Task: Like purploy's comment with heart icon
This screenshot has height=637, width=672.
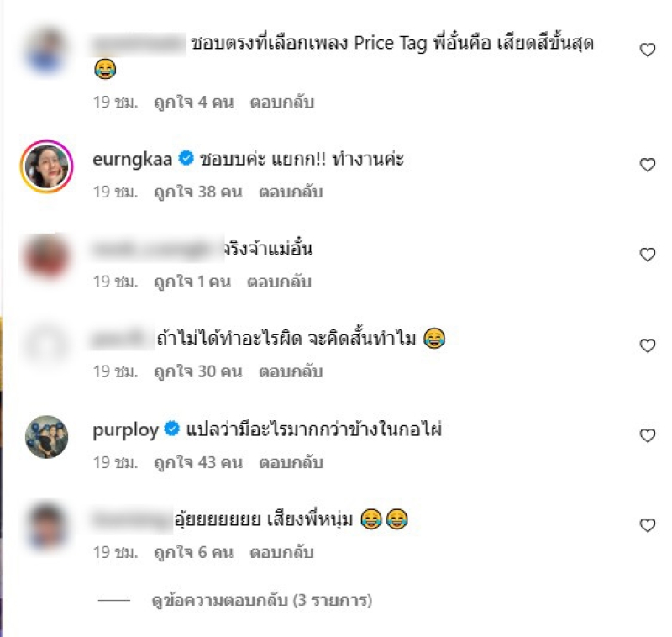Action: [647, 435]
